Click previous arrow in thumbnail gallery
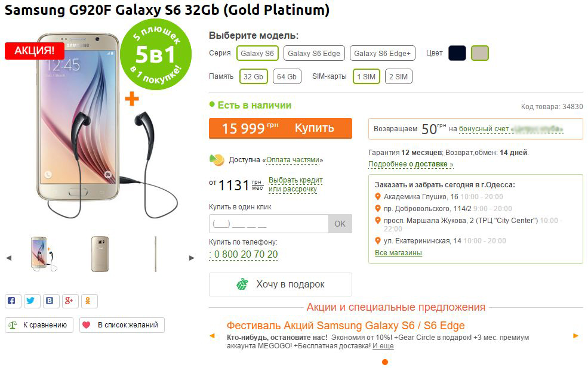Viewport: 588px width, 368px height. (8, 258)
